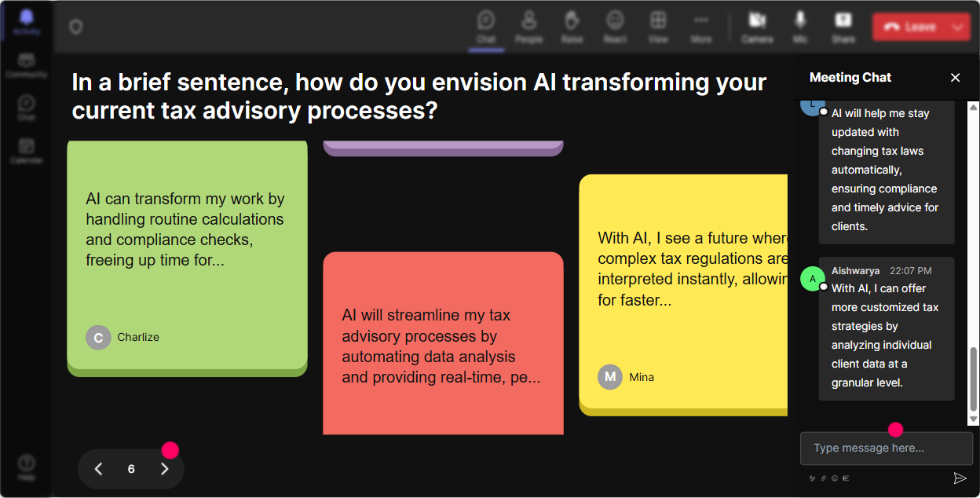The width and height of the screenshot is (980, 498).
Task: Click Aishwarya's green avatar in chat
Action: click(x=813, y=279)
